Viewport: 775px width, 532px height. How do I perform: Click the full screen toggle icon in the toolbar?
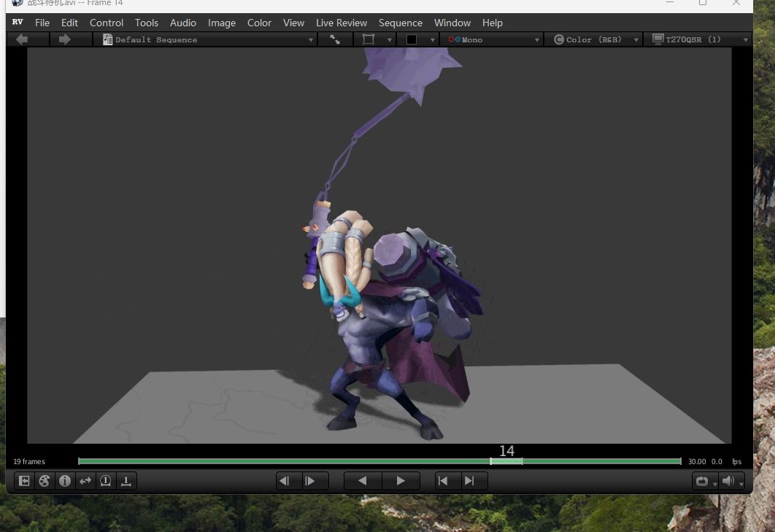click(x=335, y=39)
